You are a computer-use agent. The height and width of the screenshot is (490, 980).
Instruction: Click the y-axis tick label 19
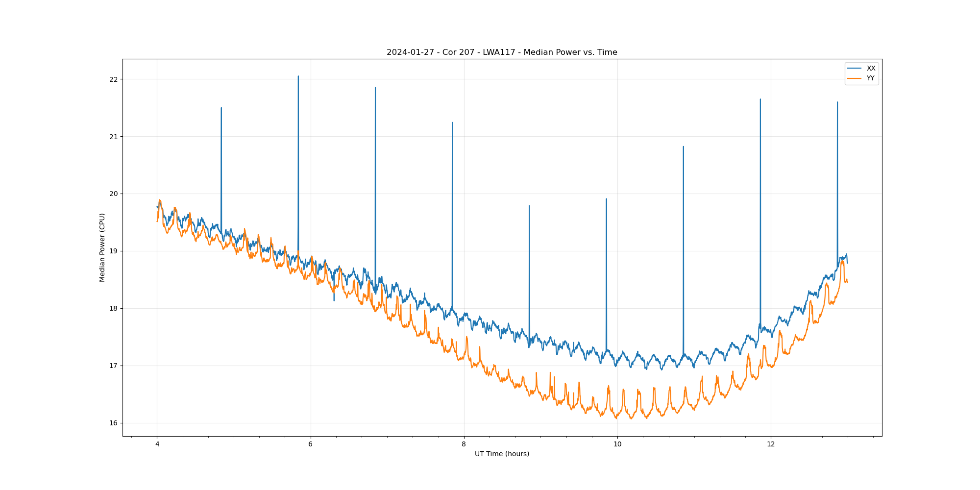tap(114, 251)
